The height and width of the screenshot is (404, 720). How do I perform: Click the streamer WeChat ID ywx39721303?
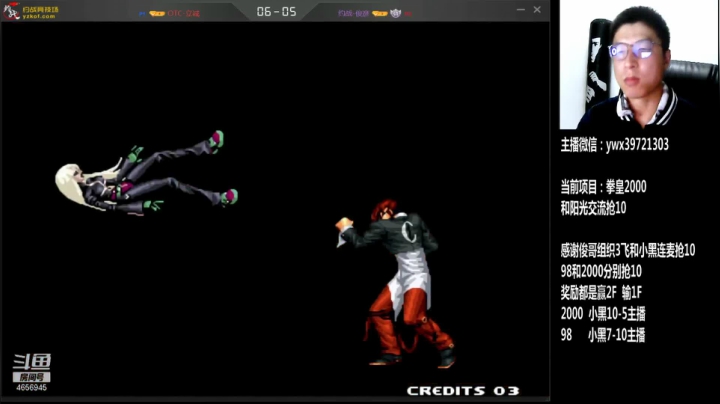[637, 145]
